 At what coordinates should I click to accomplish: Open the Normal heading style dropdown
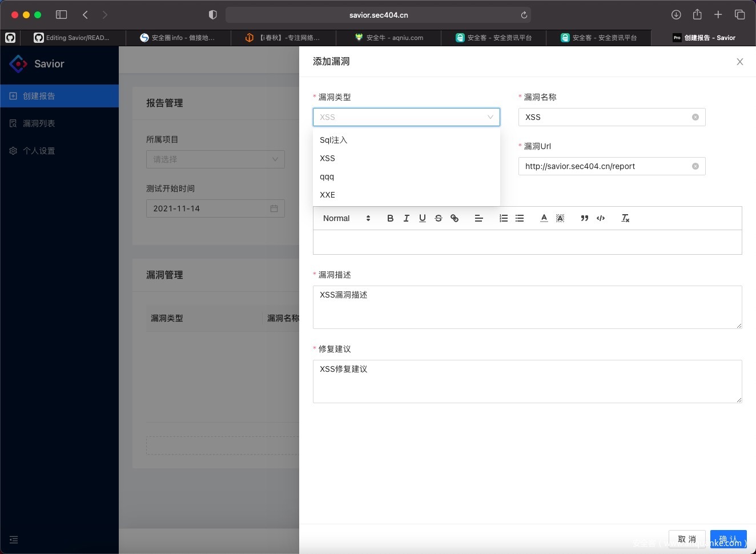[346, 218]
